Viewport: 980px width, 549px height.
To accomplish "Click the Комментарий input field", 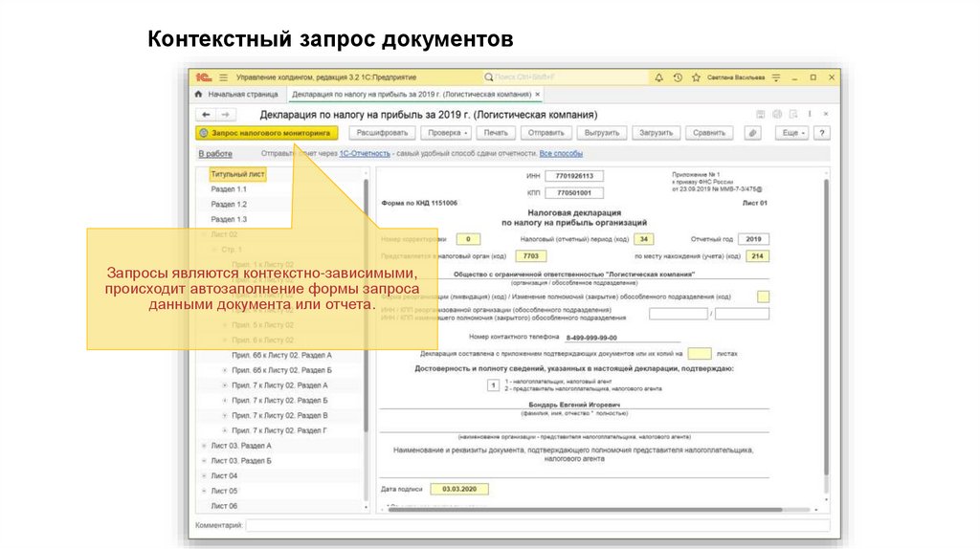I will tap(538, 526).
